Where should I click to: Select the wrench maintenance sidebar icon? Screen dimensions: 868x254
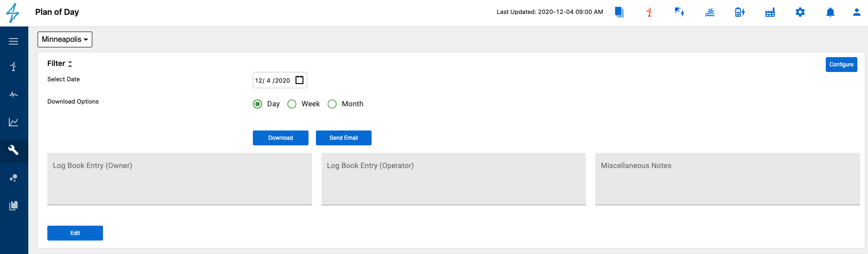click(13, 150)
